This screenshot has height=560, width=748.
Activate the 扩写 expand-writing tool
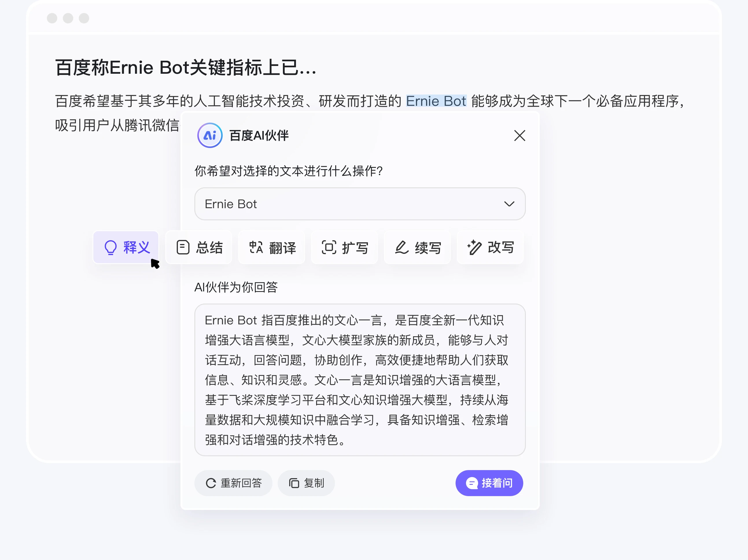[x=344, y=247]
